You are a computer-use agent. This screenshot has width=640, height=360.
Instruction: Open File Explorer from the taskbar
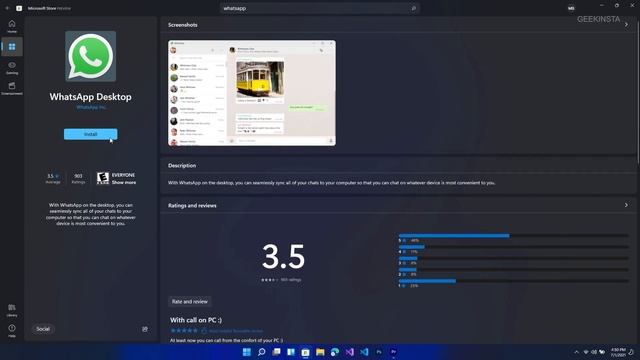click(x=320, y=352)
